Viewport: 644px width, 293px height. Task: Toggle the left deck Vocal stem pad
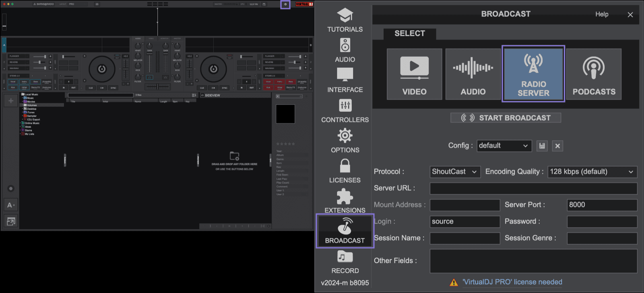pos(13,82)
